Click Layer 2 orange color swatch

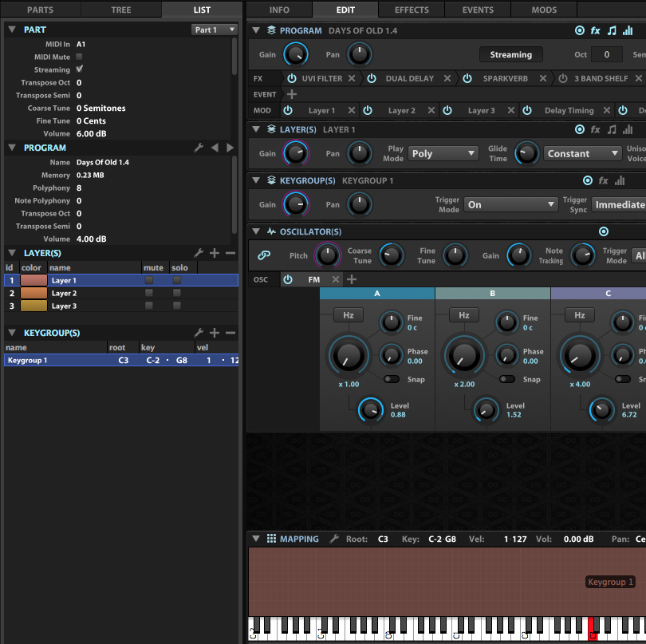point(33,293)
